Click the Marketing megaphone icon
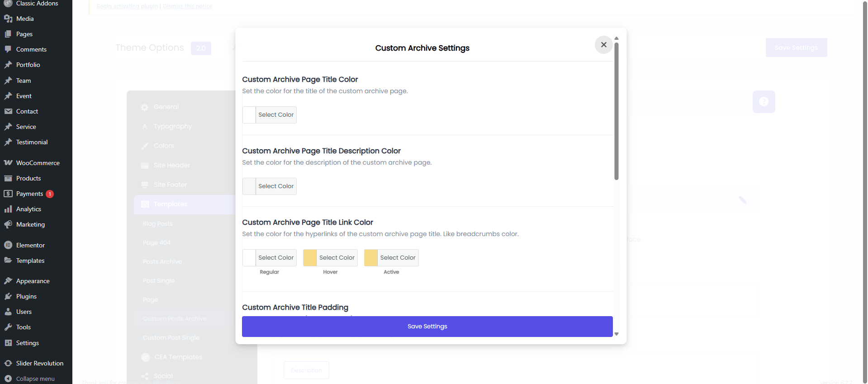Screen dimensions: 868x384 8,224
